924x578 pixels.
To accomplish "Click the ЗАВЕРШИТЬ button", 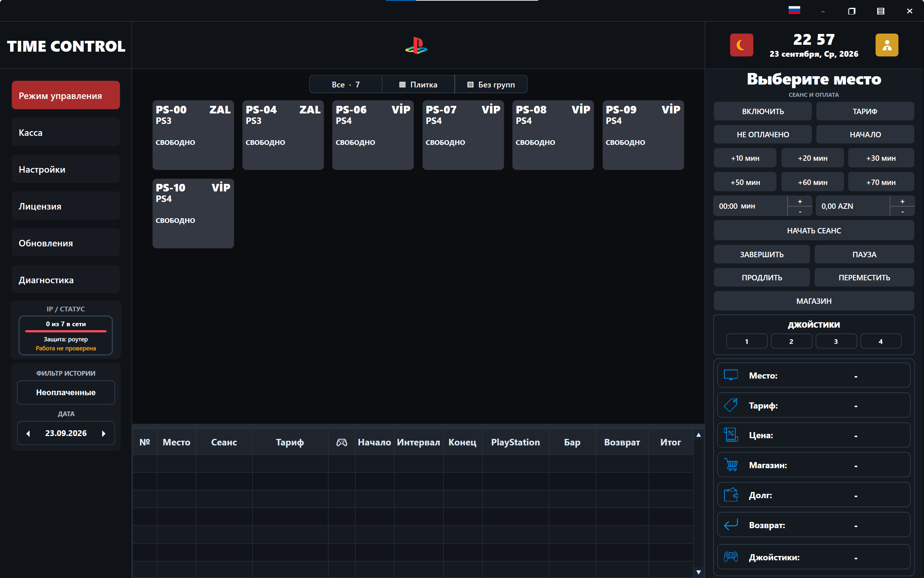I will click(x=761, y=254).
